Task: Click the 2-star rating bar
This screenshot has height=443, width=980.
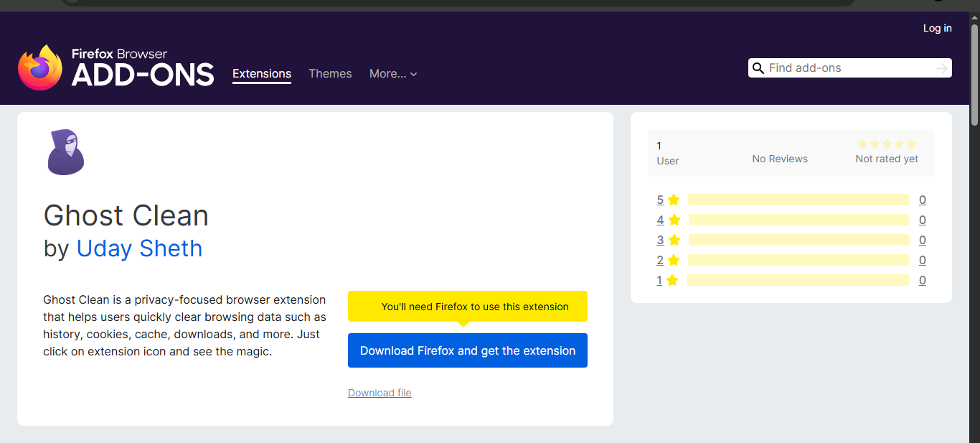Action: click(x=798, y=260)
